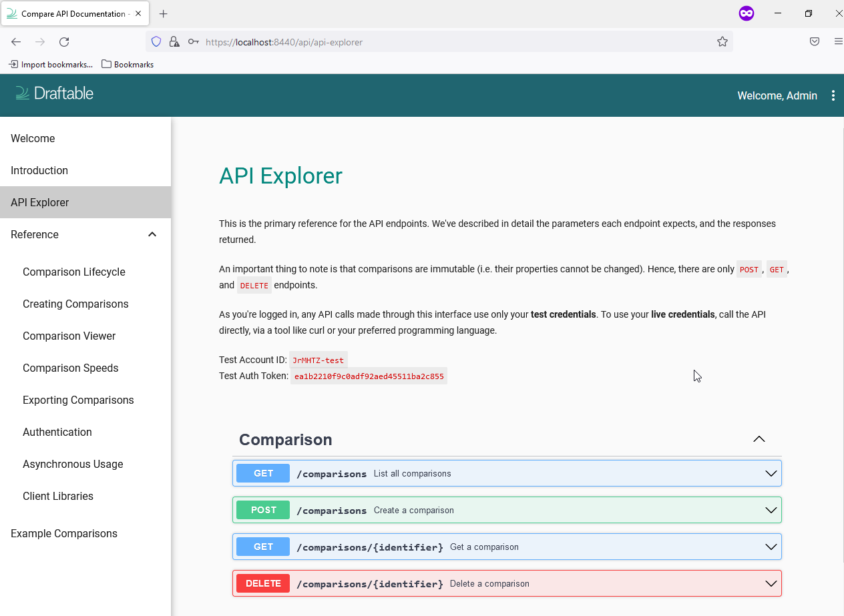The height and width of the screenshot is (616, 844).
Task: Open the Bookmarks folder in toolbar
Action: point(128,65)
